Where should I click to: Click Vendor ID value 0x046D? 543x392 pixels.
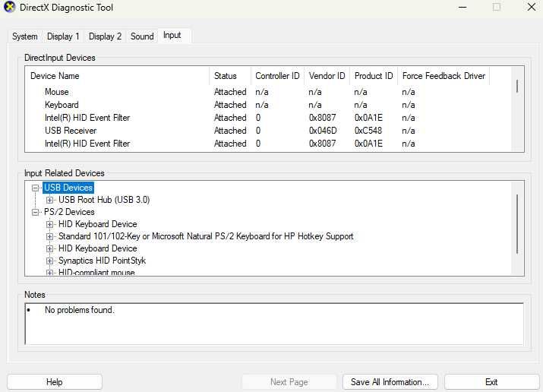click(323, 131)
